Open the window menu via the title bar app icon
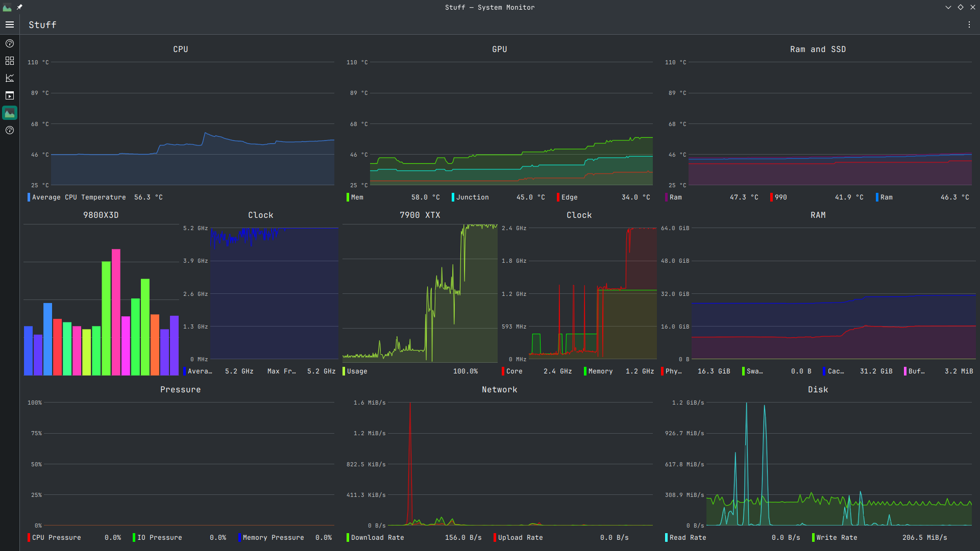Screen dimensions: 980x551 pyautogui.click(x=7, y=7)
